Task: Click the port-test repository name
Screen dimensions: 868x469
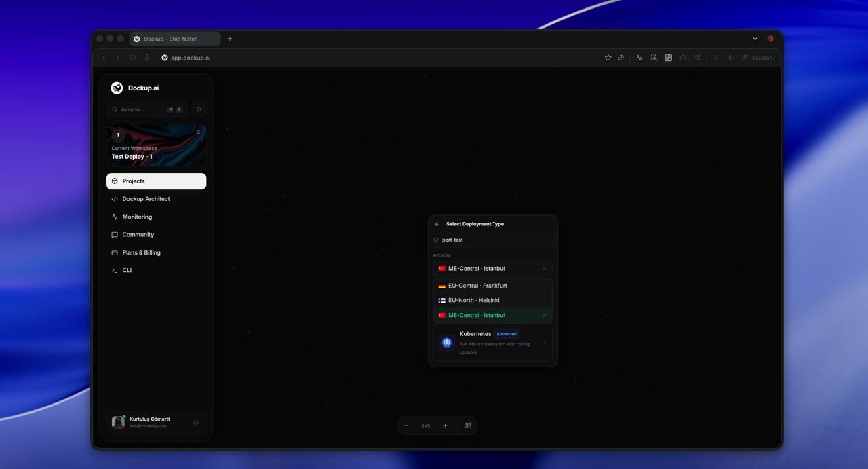Action: pyautogui.click(x=452, y=240)
